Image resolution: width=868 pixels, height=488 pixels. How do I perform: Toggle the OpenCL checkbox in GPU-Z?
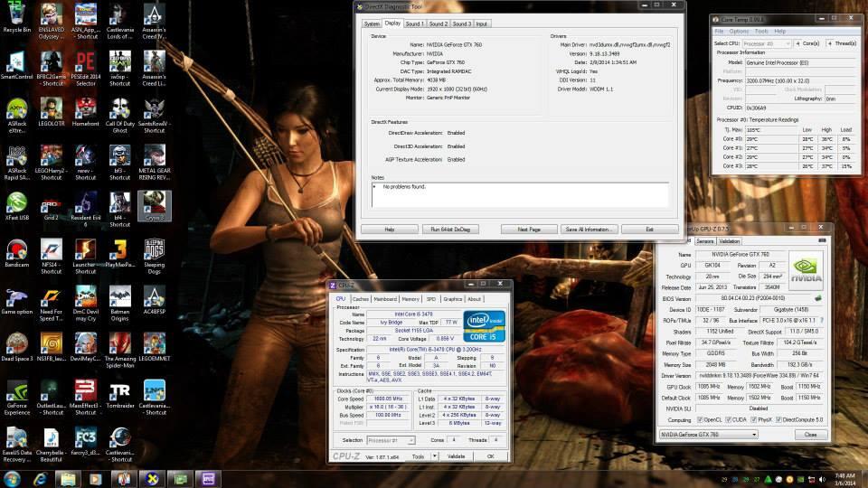tap(700, 420)
